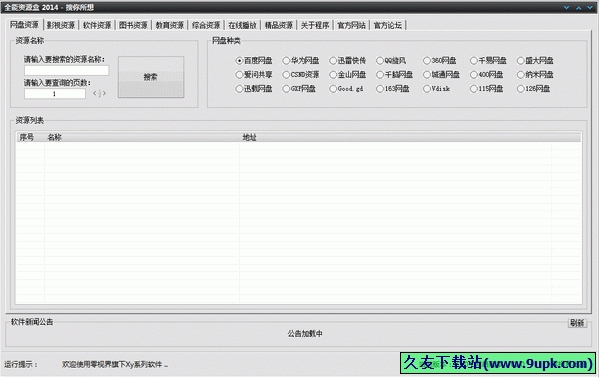The height and width of the screenshot is (377, 599).
Task: Click the resource name search input field
Action: pos(66,70)
